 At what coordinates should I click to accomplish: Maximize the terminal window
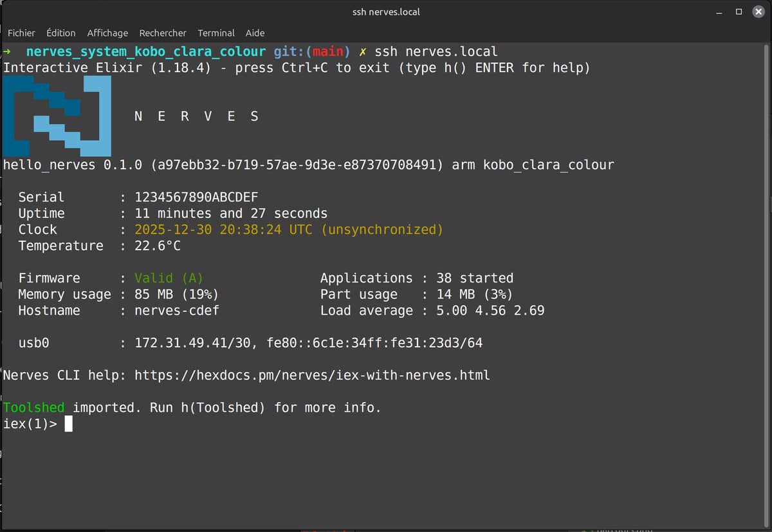coord(739,12)
